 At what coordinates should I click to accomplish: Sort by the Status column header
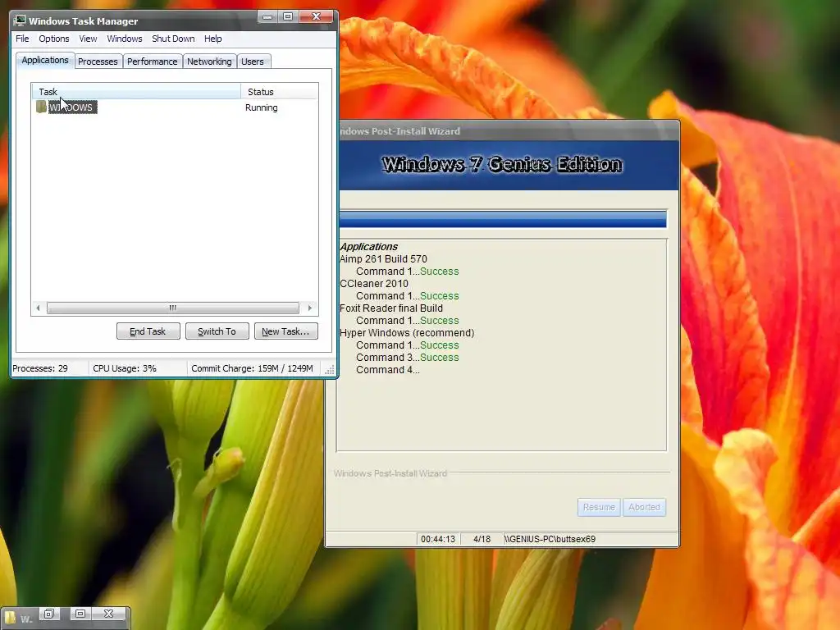(279, 92)
